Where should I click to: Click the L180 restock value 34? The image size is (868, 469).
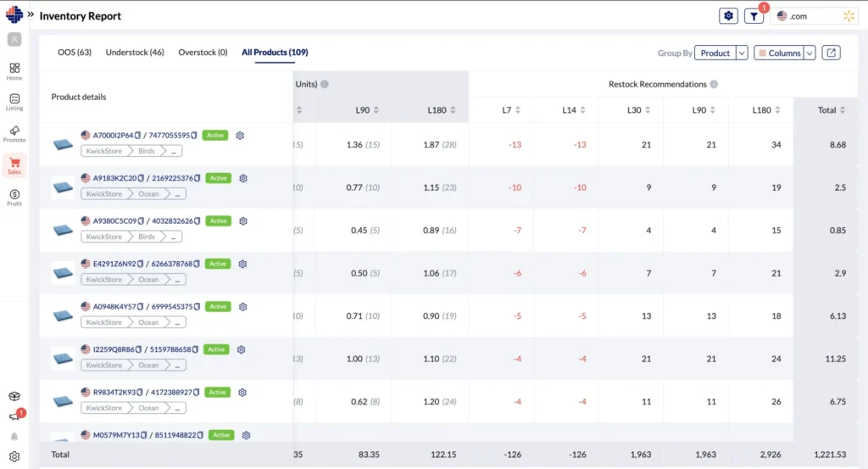776,144
